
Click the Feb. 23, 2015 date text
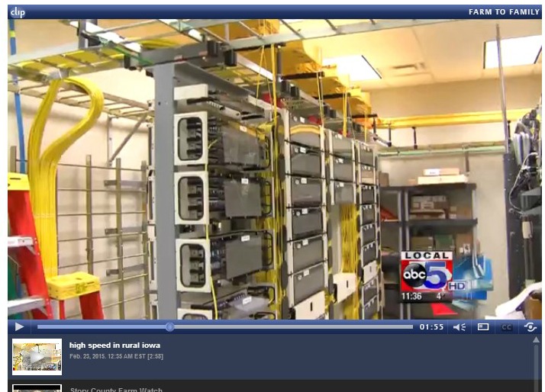pyautogui.click(x=116, y=356)
